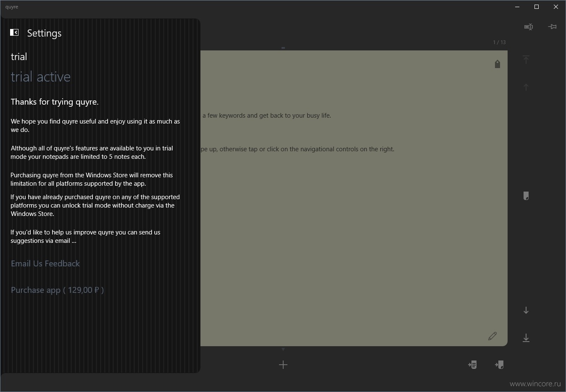Click the 'trial active' status heading
Image resolution: width=566 pixels, height=392 pixels.
[41, 77]
